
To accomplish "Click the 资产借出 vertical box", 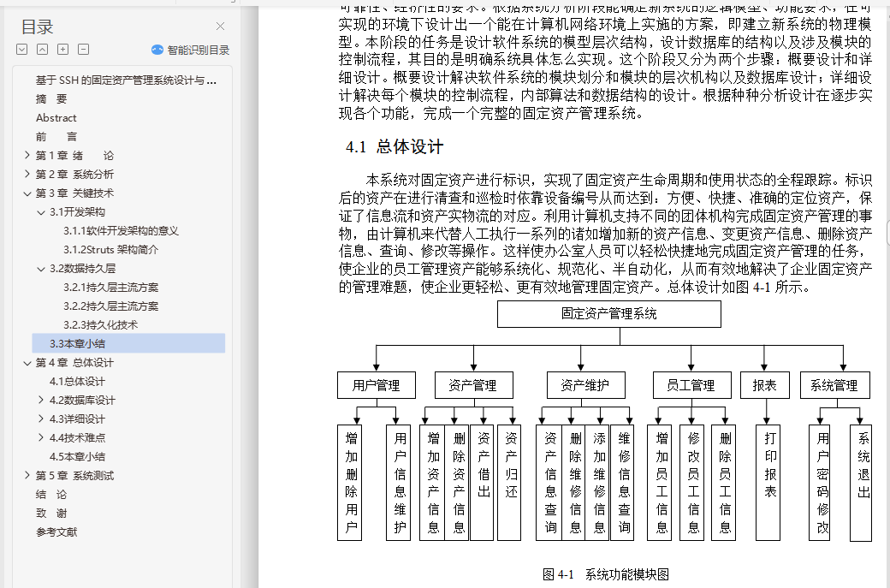I will click(x=482, y=483).
